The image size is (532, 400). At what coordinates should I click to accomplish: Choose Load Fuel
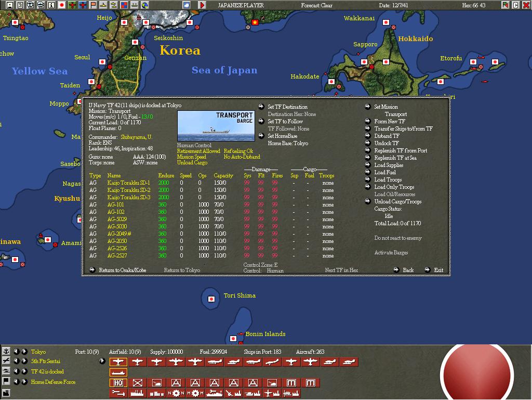(x=385, y=173)
